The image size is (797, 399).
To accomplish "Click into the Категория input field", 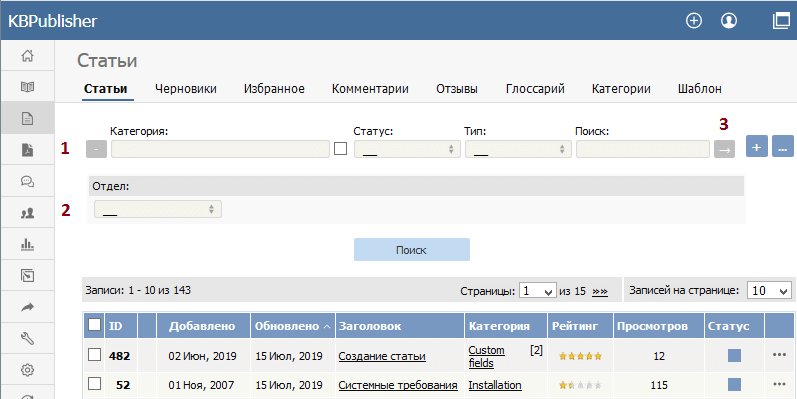I will (x=221, y=149).
